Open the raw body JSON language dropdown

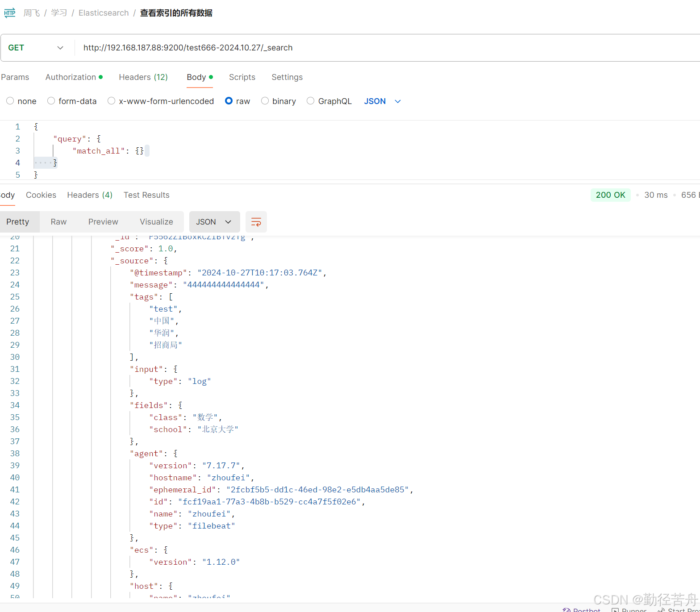point(383,101)
